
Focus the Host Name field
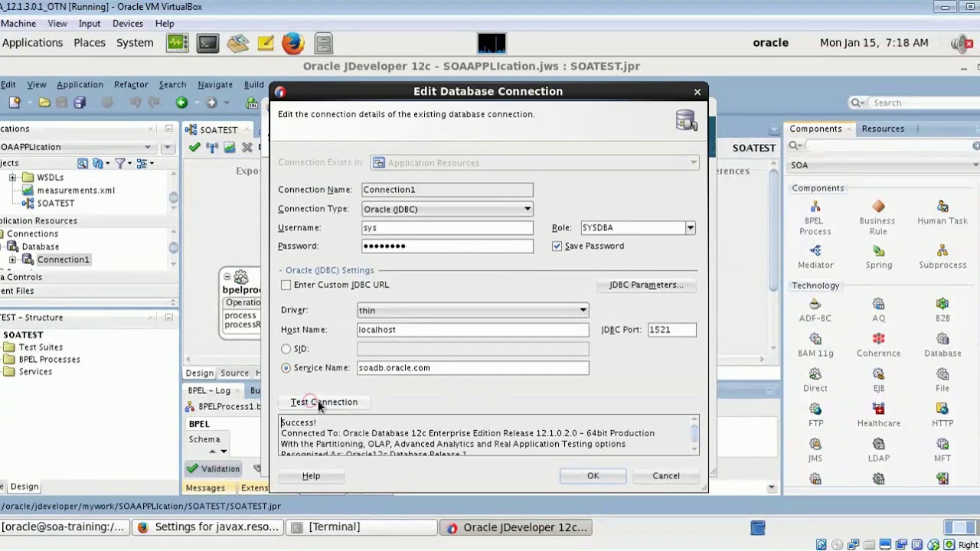point(472,330)
